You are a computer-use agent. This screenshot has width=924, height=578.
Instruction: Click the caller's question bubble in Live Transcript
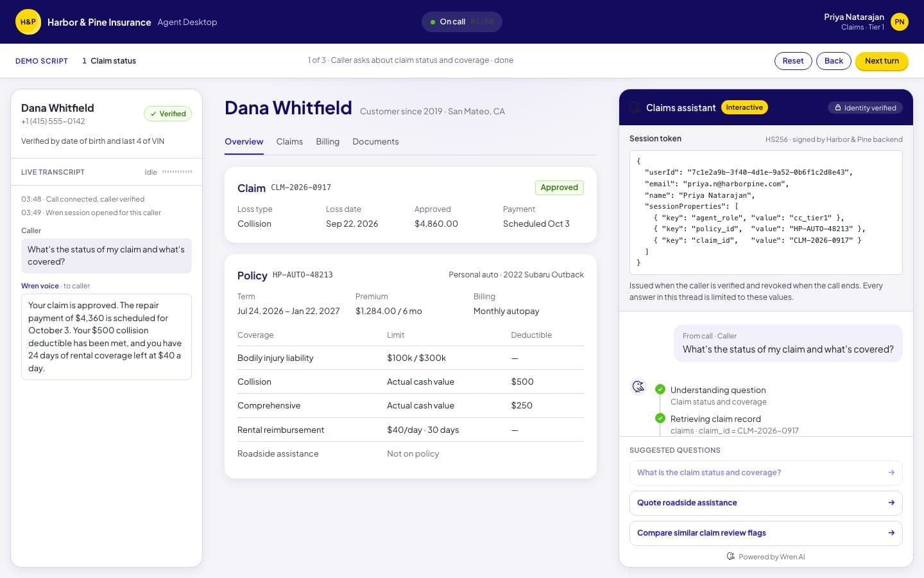(x=107, y=256)
